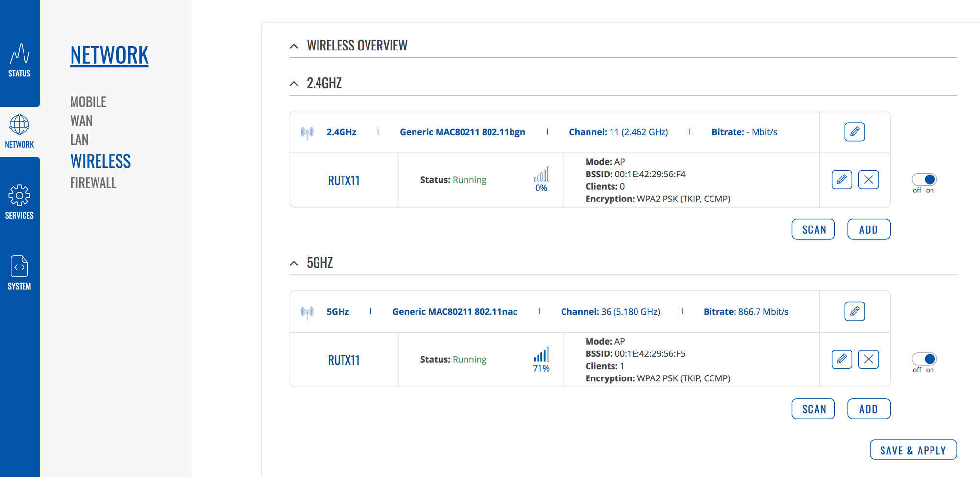Click the 5GHz band label

coord(338,312)
